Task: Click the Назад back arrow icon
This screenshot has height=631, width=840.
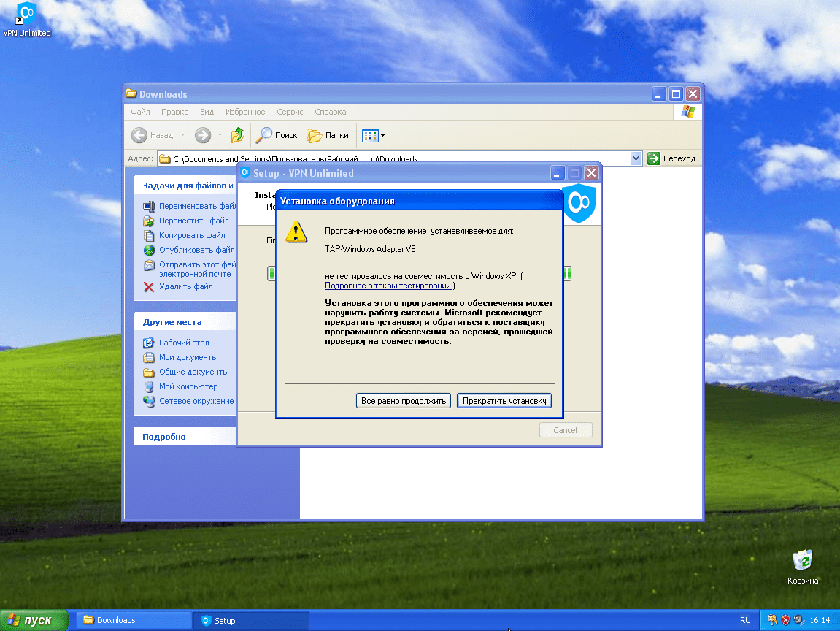Action: click(x=140, y=135)
